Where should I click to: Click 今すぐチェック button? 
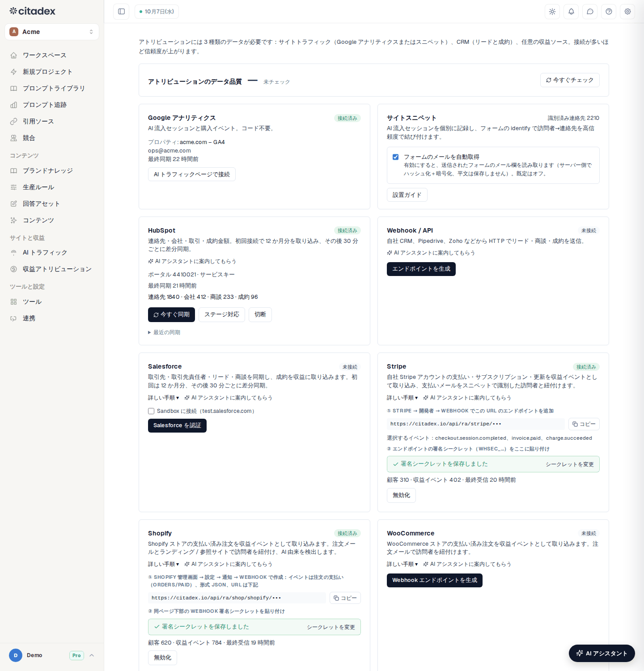coord(570,80)
